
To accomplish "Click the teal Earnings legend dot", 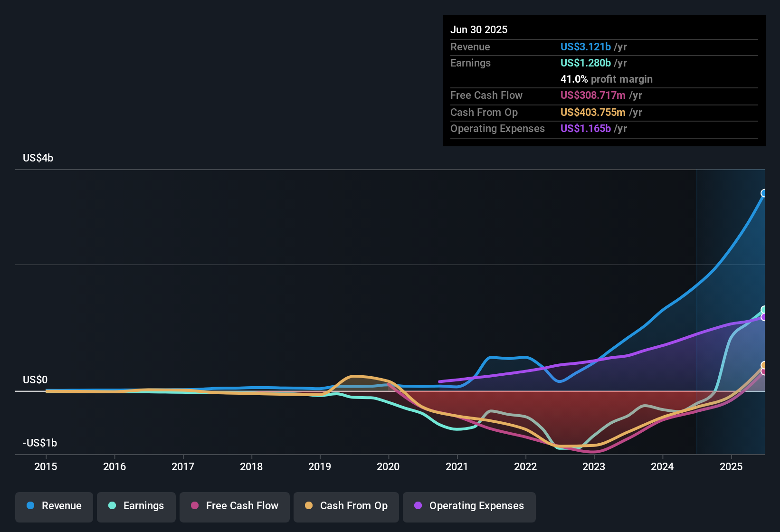I will (112, 506).
